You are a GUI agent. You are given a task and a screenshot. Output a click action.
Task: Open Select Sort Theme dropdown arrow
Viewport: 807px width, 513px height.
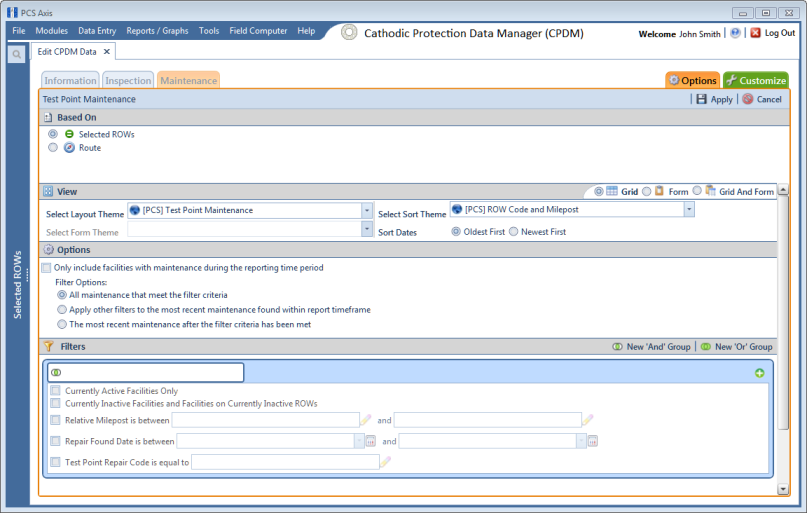(x=689, y=209)
